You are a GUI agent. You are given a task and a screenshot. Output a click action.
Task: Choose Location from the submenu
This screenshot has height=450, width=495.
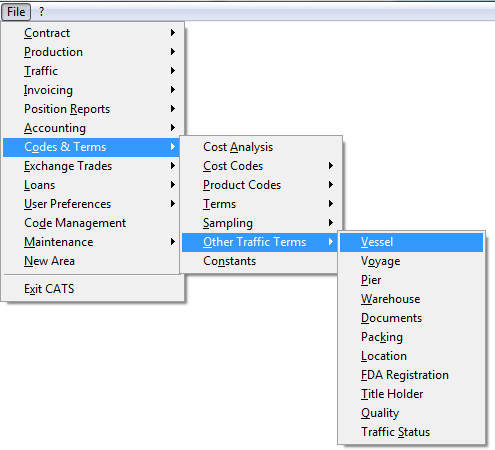tap(411, 356)
